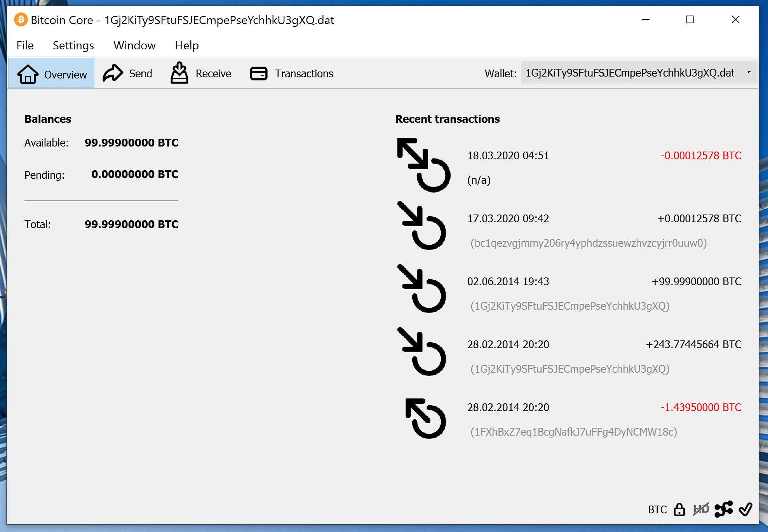768x532 pixels.
Task: Click the Pending balance 0.00000000 BTC
Action: 135,174
